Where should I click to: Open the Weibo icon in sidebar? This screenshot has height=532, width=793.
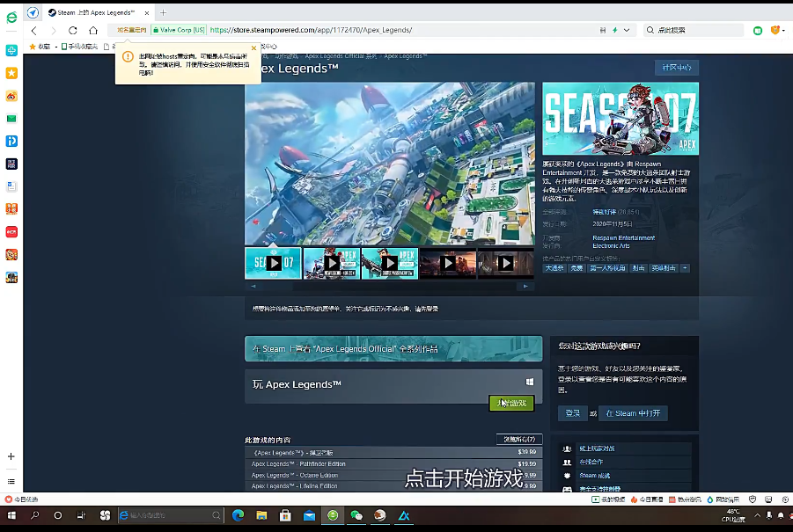coord(11,96)
